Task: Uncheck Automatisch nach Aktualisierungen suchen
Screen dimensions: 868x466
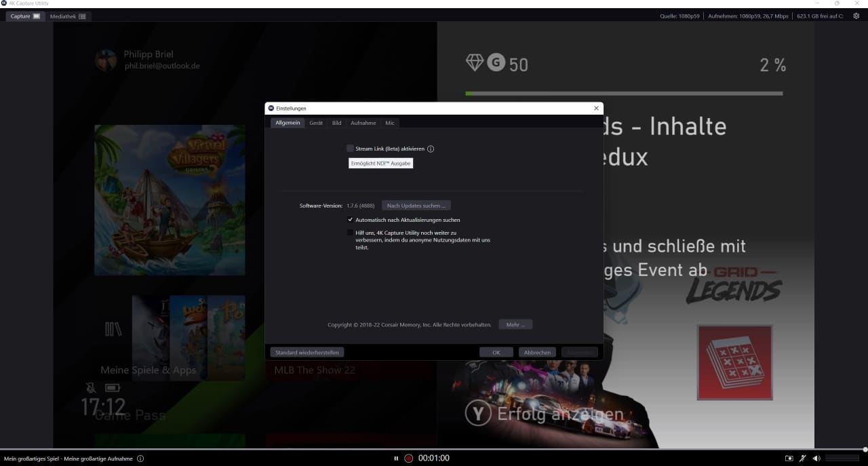Action: pos(350,220)
